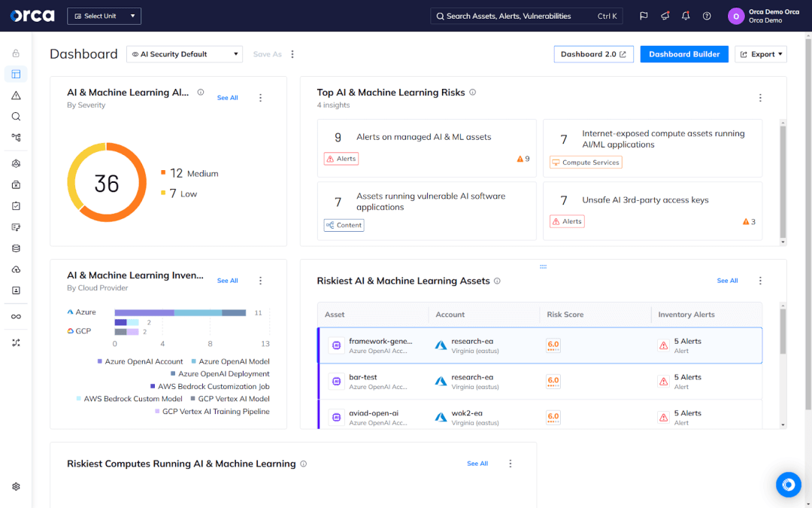Open kebab menu of Riskiest Computes widget
This screenshot has height=508, width=812.
(510, 464)
